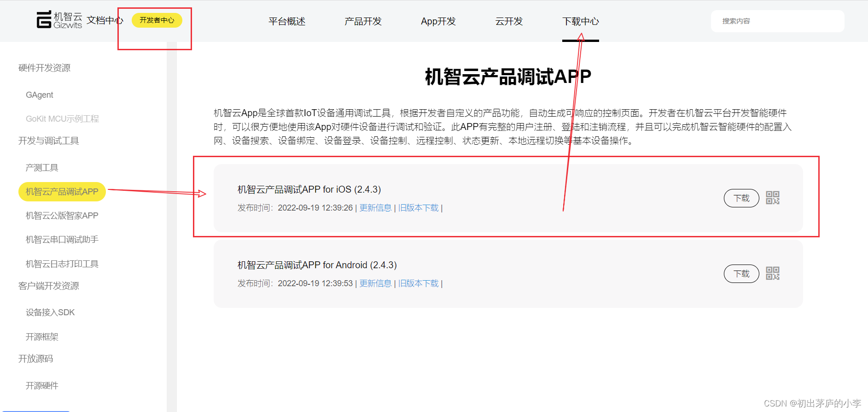Focus the 搜索内容 search field
This screenshot has width=868, height=412.
777,21
